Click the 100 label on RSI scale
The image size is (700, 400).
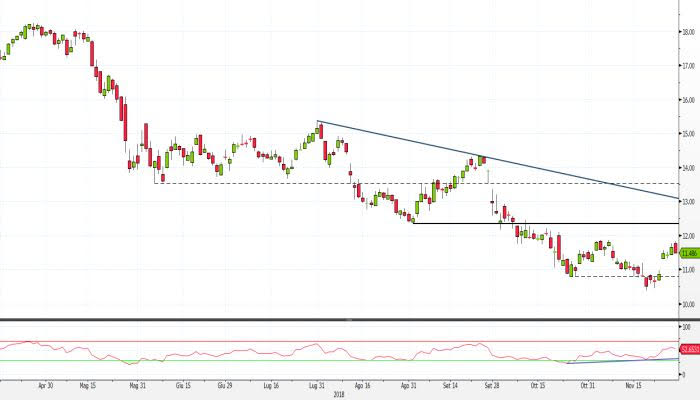(685, 327)
